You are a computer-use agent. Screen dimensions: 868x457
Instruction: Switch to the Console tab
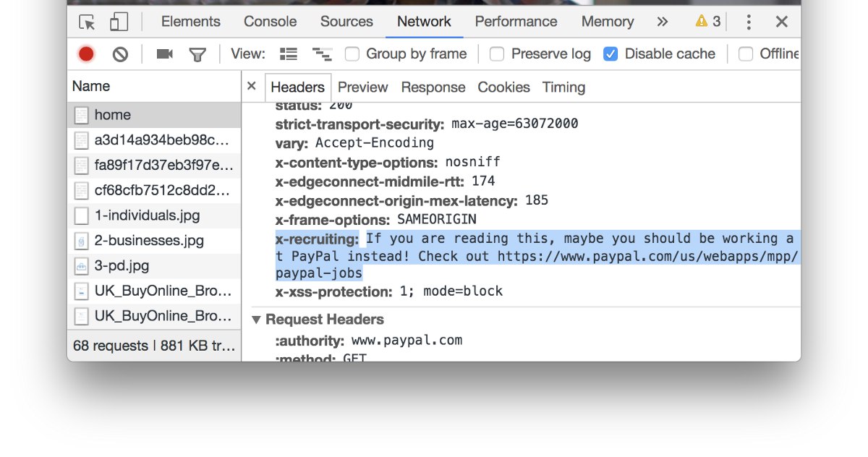tap(270, 22)
